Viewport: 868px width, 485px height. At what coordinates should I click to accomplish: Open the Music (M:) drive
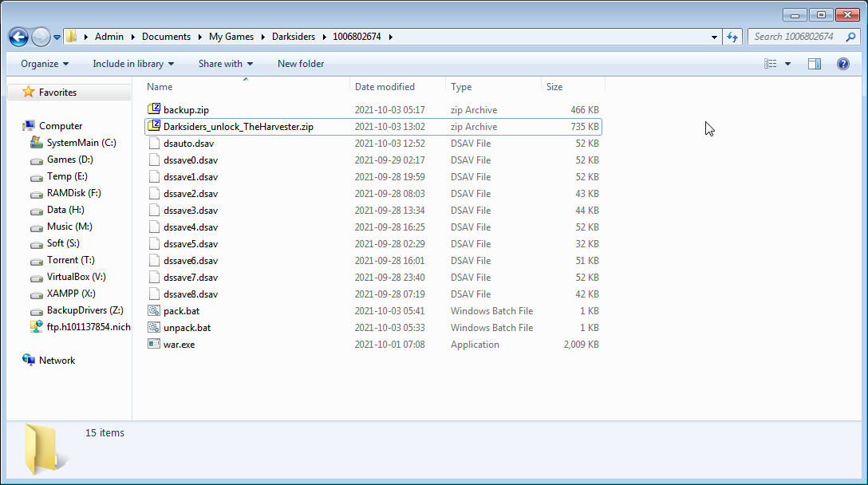point(69,227)
